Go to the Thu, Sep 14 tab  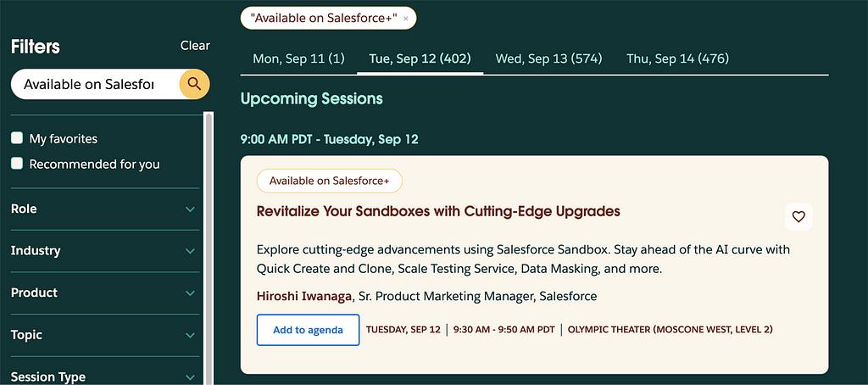coord(677,59)
